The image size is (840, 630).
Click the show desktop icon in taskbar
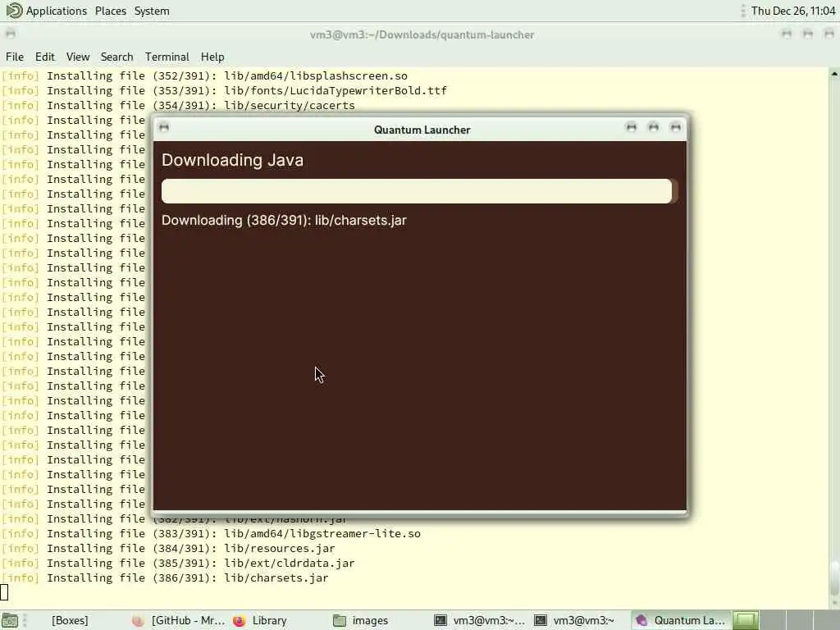(10, 620)
